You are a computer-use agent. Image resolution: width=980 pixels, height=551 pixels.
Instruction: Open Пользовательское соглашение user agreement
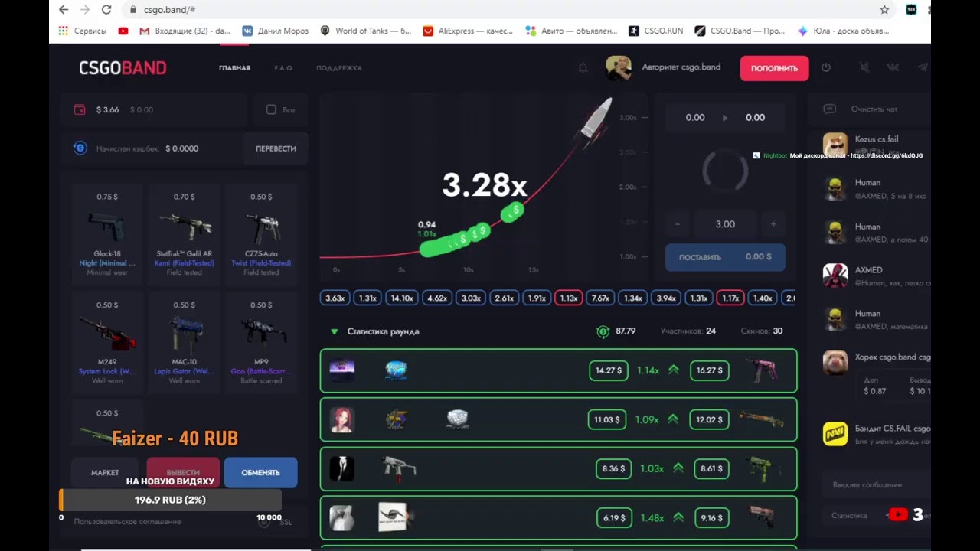127,522
